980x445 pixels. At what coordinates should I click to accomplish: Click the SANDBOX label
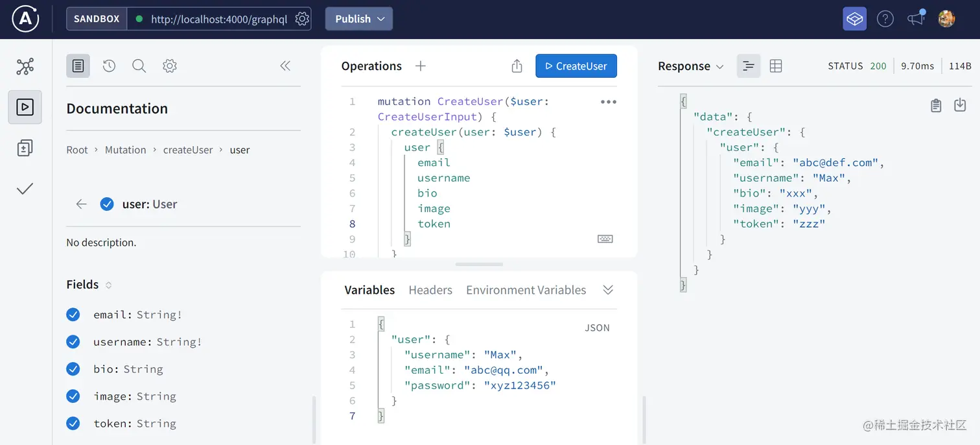pos(97,19)
